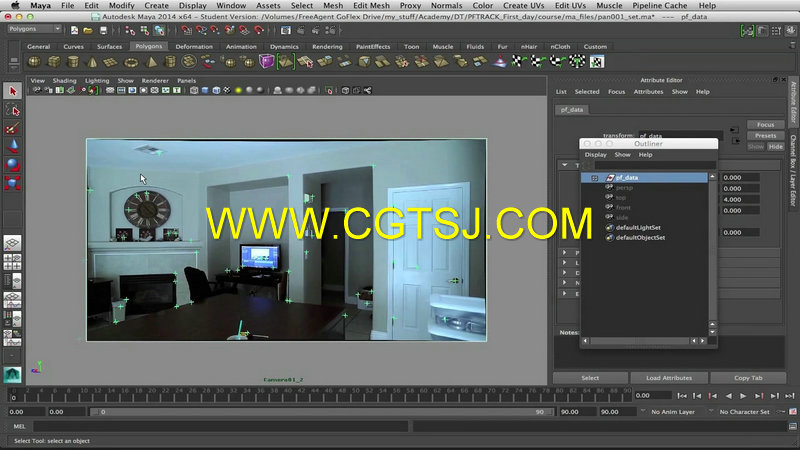
Task: Choose the Lasso select tool
Action: [x=13, y=110]
